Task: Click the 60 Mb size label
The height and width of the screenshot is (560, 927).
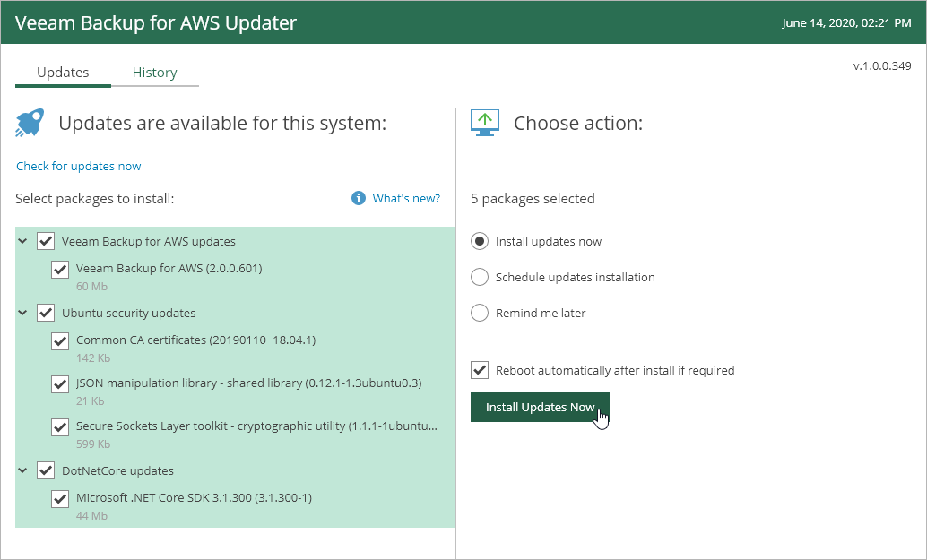Action: pos(91,287)
